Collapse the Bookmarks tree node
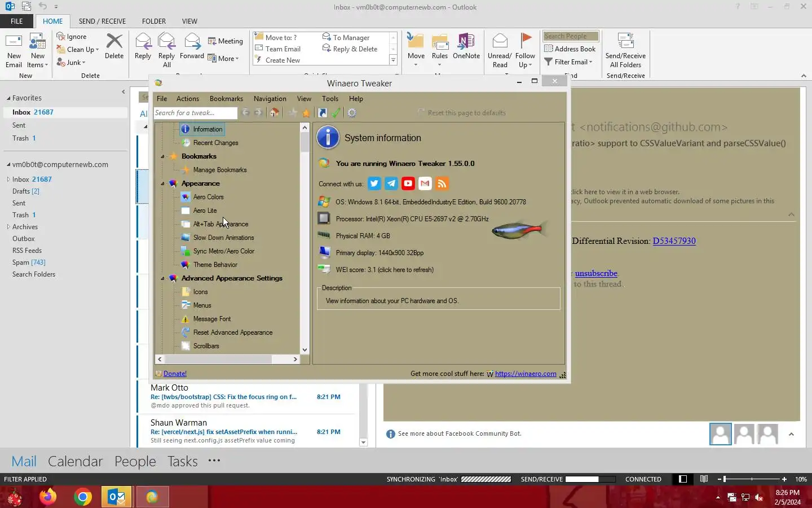812x508 pixels. tap(162, 156)
